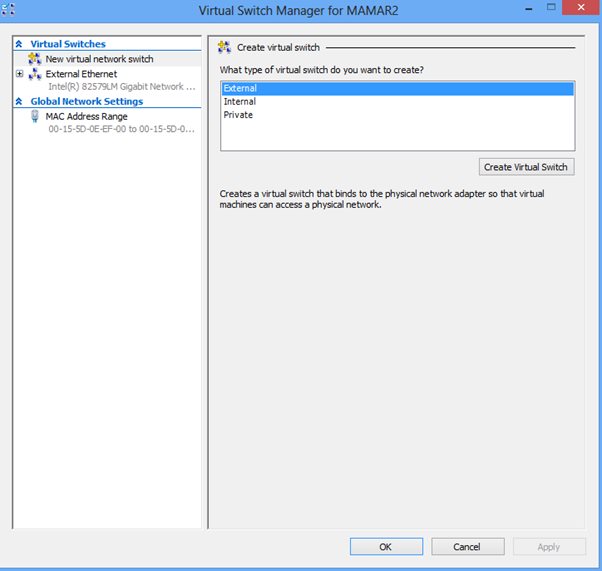Expand the External Ethernet tree node
This screenshot has height=571, width=602.
[x=19, y=74]
